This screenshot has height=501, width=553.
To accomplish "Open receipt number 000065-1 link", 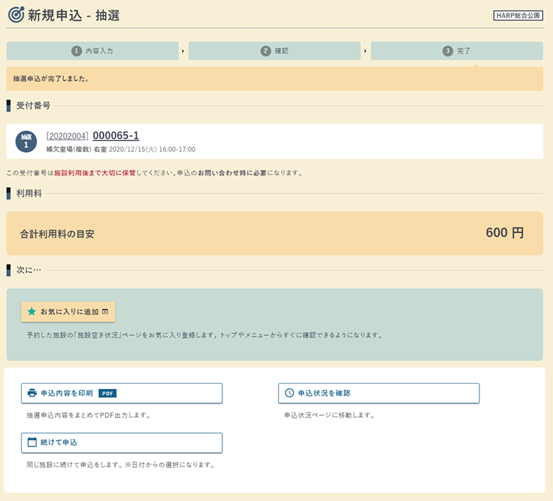I will [x=116, y=135].
